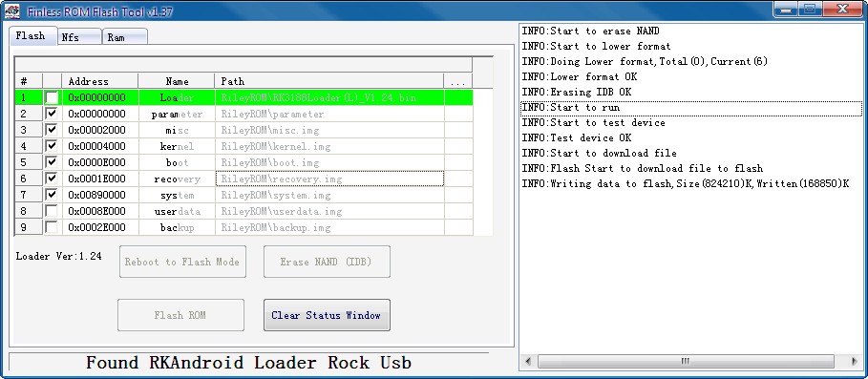Click the '#' column header

(29, 81)
